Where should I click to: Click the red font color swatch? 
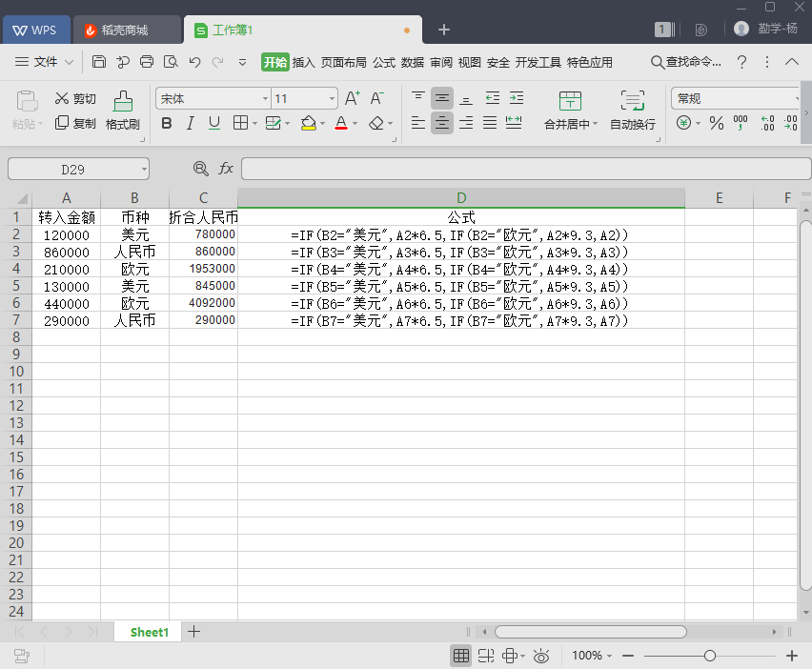341,123
